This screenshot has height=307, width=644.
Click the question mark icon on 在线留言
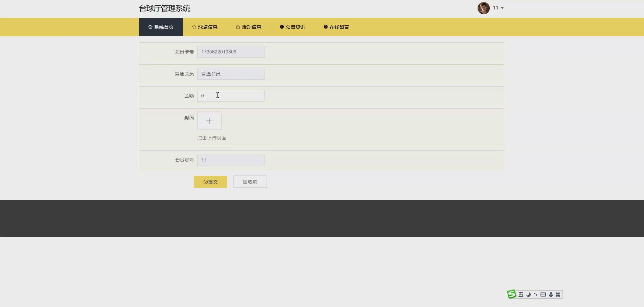(325, 27)
